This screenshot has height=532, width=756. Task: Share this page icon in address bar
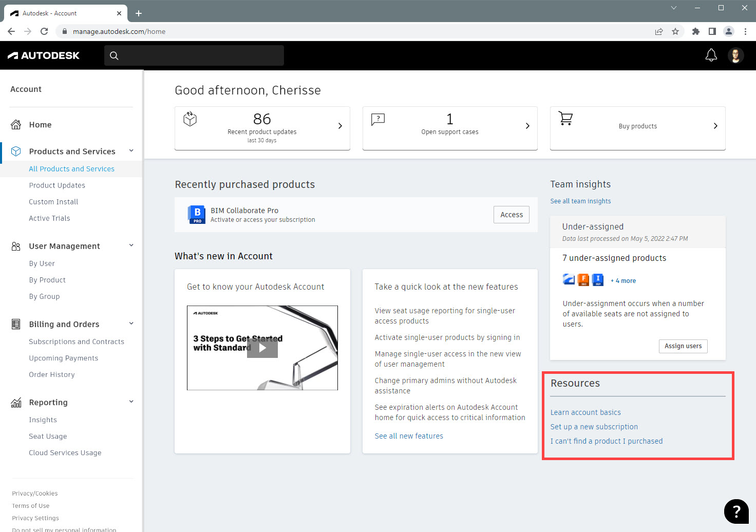[x=659, y=31]
